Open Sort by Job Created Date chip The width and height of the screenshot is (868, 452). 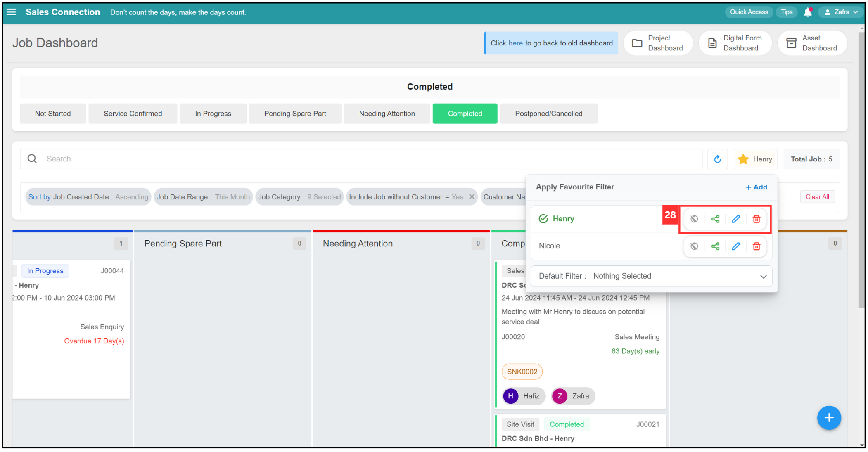coord(88,197)
